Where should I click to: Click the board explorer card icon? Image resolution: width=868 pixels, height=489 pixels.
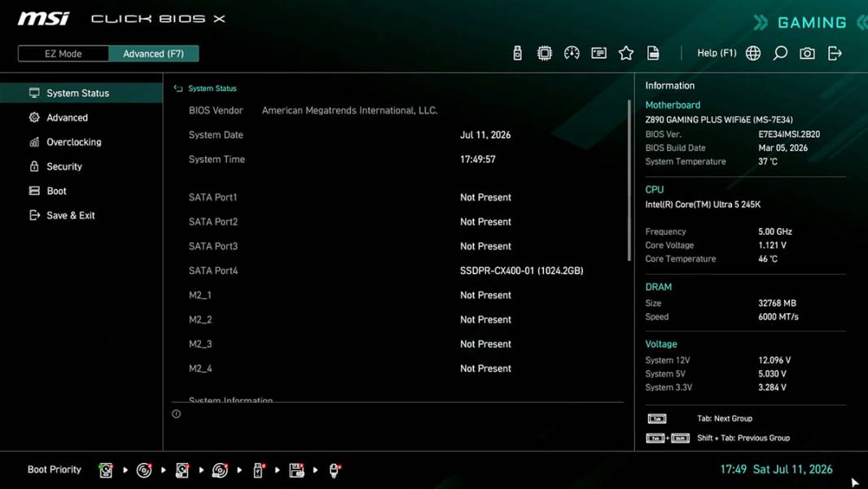click(598, 53)
